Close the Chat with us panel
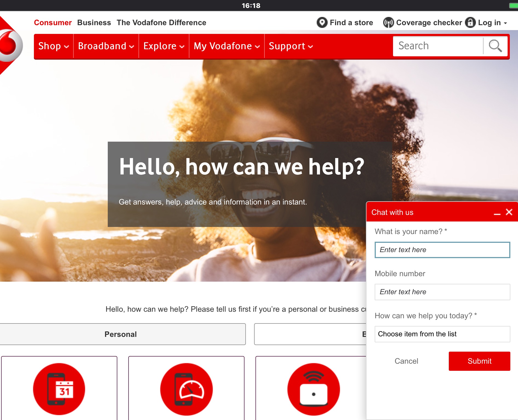518x420 pixels. 509,212
